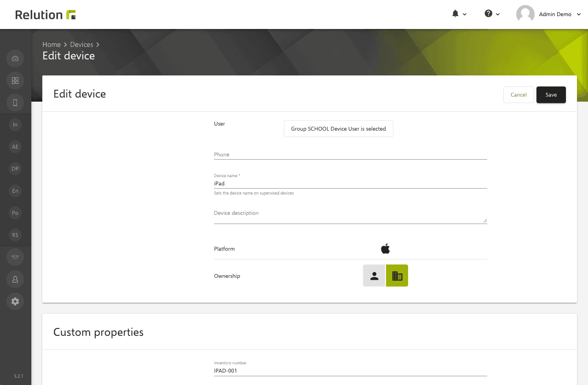Viewport: 588px width, 385px height.
Task: Open the education graduation cap icon
Action: 15,257
